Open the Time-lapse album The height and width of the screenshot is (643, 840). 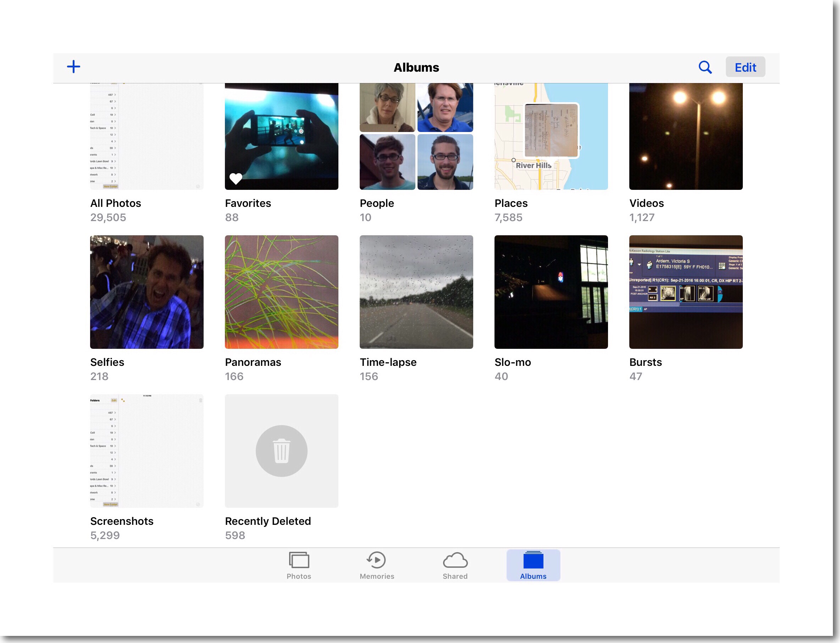pyautogui.click(x=416, y=292)
